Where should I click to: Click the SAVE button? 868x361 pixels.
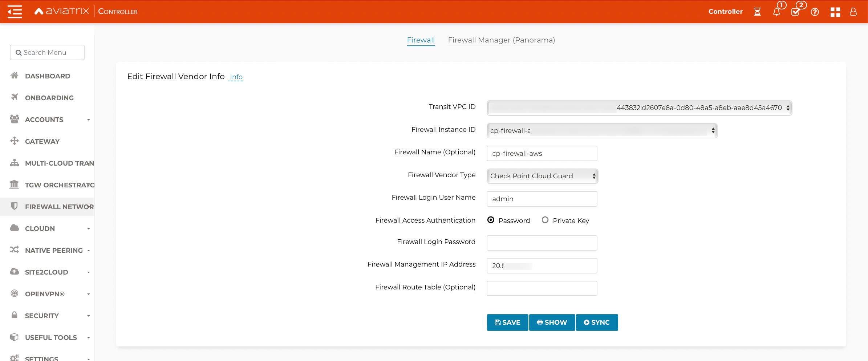coord(507,322)
